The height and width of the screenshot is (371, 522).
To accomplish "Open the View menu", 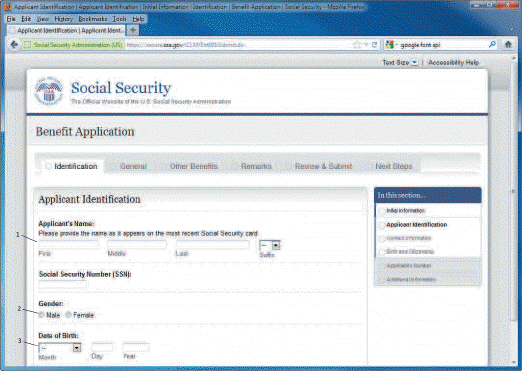I will coord(43,19).
